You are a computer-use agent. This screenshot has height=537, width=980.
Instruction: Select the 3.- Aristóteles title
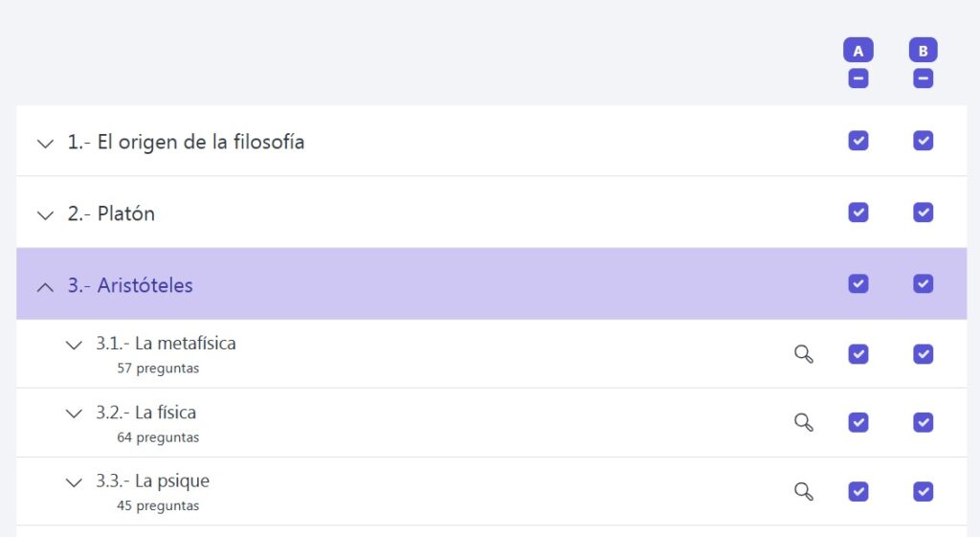pos(130,285)
